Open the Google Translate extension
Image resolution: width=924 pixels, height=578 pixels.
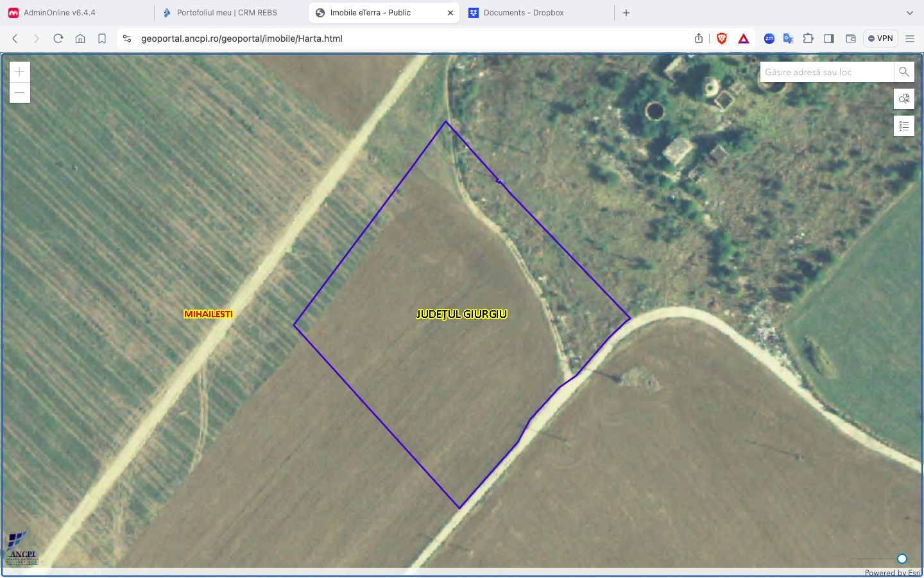tap(789, 39)
